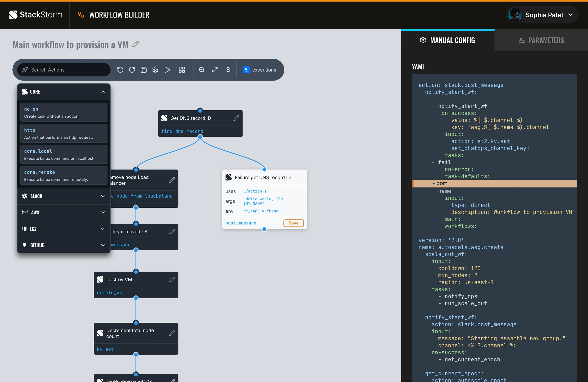Expand the EC2 action pack

tap(103, 229)
